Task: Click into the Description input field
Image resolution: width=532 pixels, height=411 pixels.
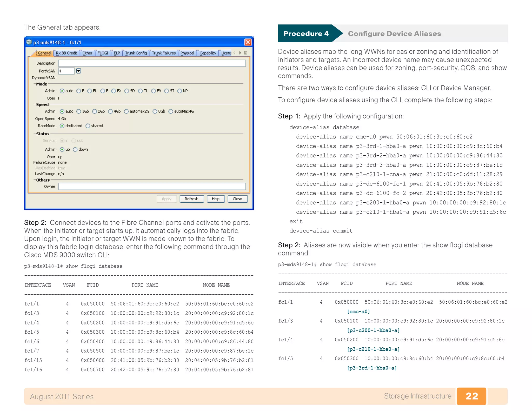Action: point(152,63)
